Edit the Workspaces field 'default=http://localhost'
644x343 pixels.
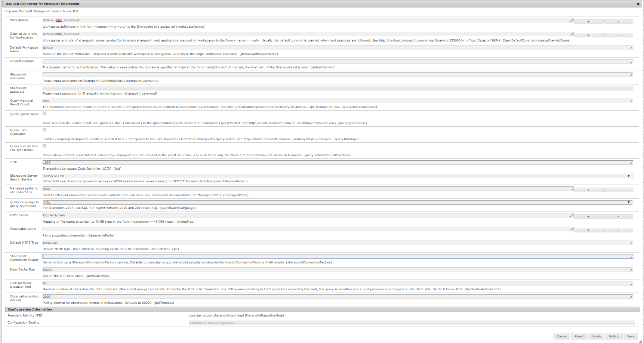click(308, 20)
